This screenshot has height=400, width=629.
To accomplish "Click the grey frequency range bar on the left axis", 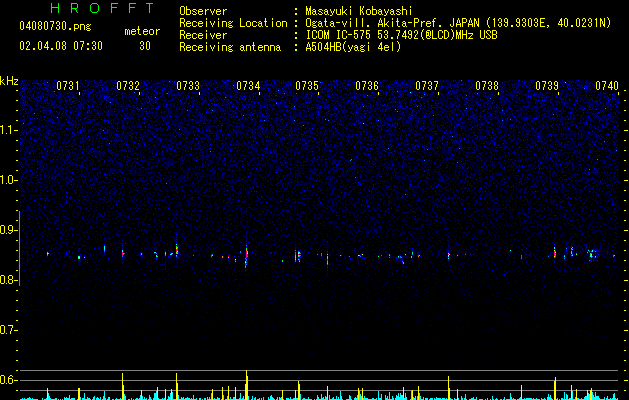I will [x=19, y=248].
